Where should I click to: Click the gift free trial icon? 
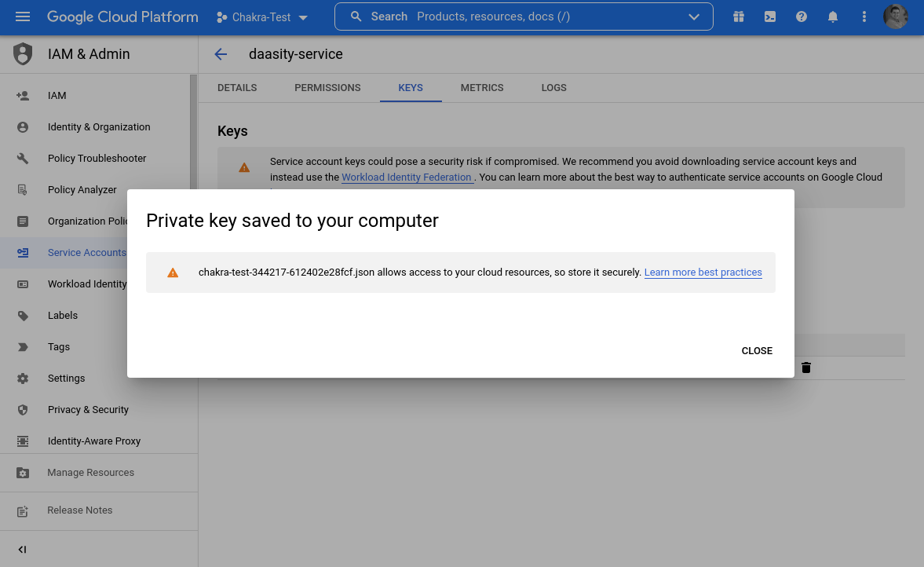tap(738, 16)
